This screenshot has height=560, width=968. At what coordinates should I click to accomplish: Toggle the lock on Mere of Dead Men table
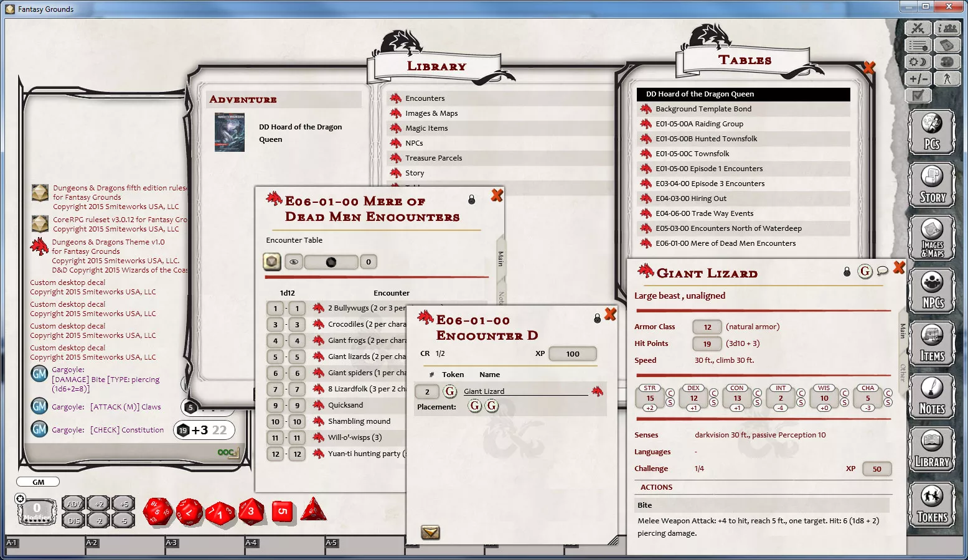pos(471,200)
